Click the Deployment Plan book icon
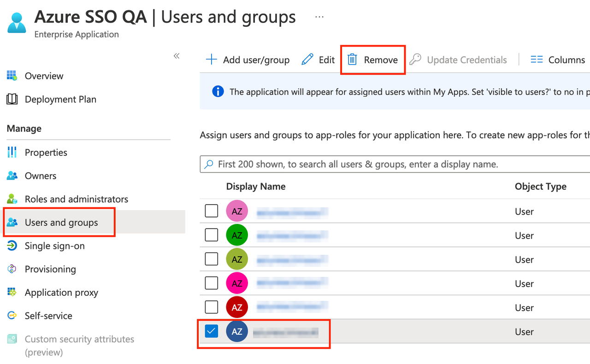590x364 pixels. coord(12,99)
